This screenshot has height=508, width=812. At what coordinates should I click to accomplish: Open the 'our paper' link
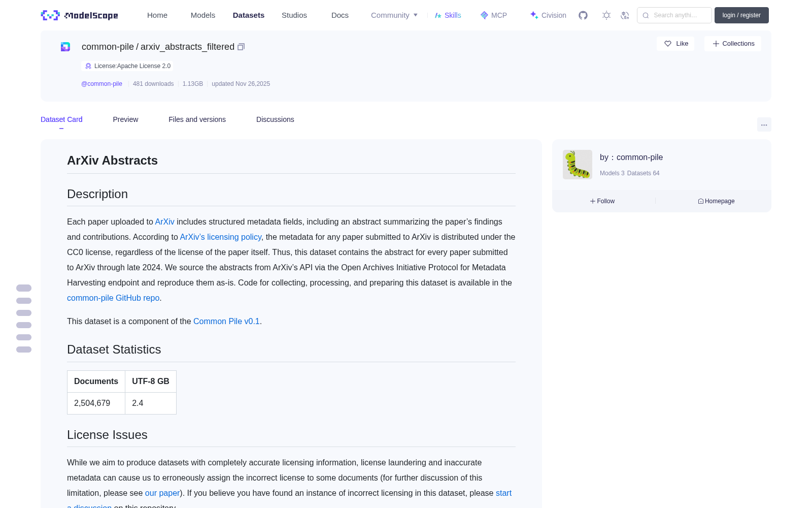162,493
